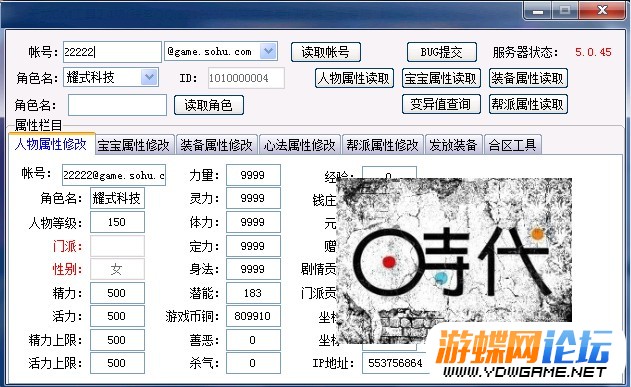The height and width of the screenshot is (387, 631).
Task: Click the 读取角色 button
Action: (x=209, y=105)
